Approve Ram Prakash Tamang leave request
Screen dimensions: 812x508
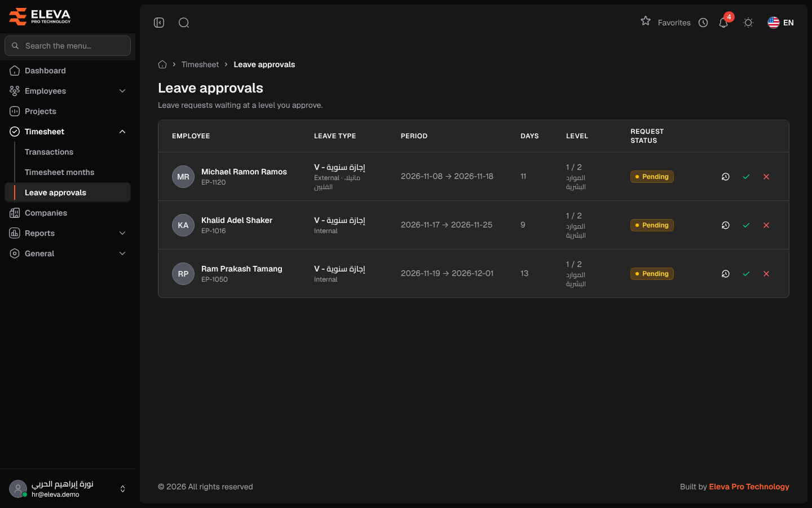[746, 274]
